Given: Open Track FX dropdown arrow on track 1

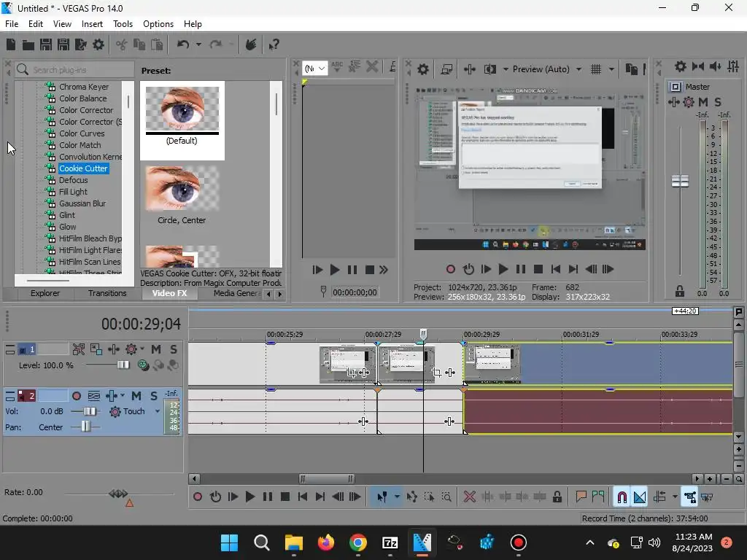Looking at the screenshot, I should tap(142, 349).
